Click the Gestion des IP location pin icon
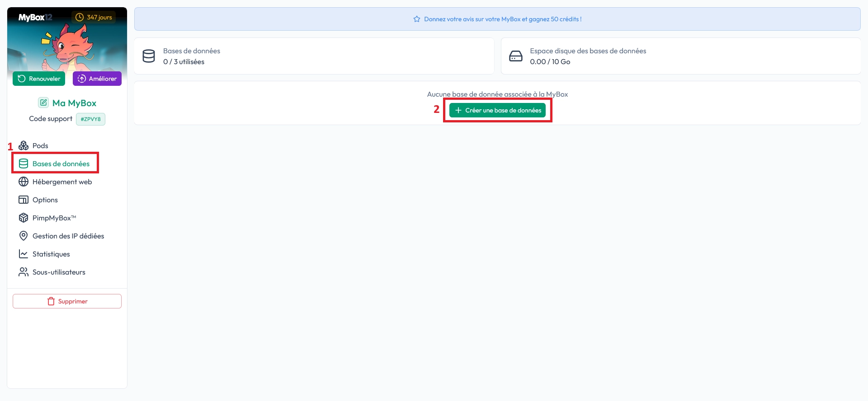 [x=24, y=236]
